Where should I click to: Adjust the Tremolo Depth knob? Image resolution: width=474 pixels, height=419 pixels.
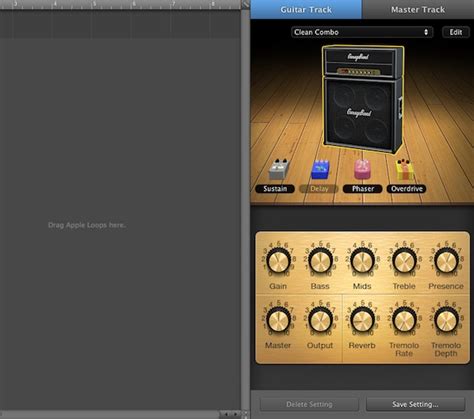[446, 320]
